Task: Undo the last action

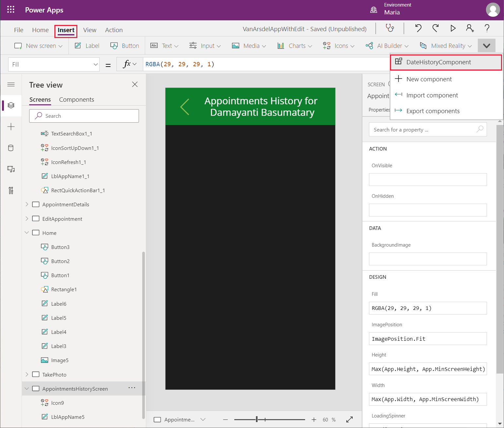Action: [418, 28]
